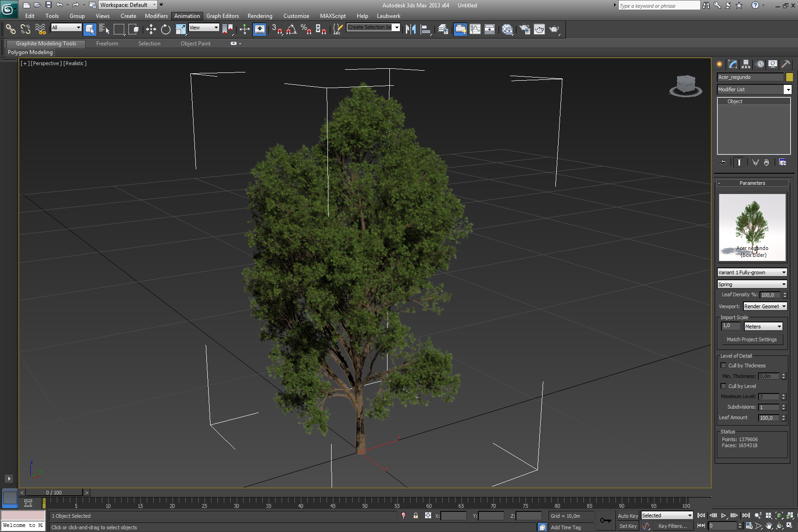798x532 pixels.
Task: Click the yellow object color swatch
Action: (789, 77)
